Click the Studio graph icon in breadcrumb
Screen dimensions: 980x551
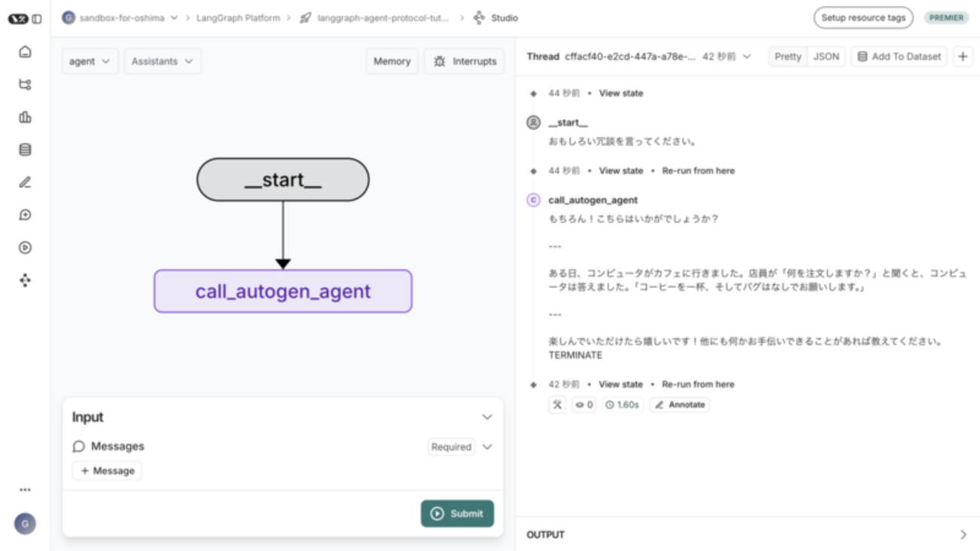479,17
